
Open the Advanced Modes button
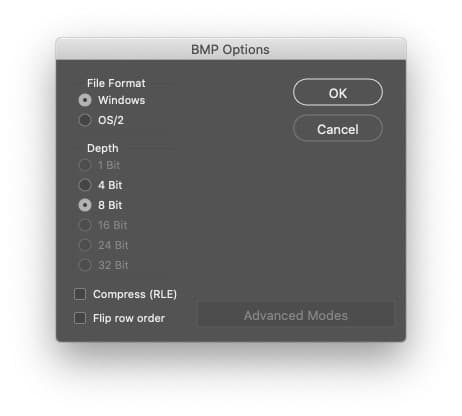(296, 315)
